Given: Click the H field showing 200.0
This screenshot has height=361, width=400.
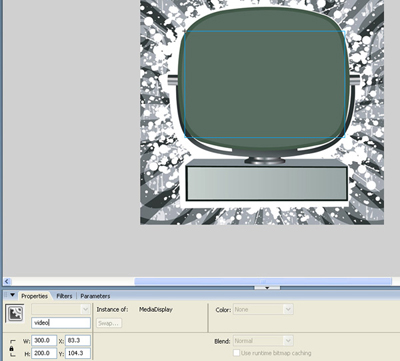Looking at the screenshot, I should (x=44, y=353).
